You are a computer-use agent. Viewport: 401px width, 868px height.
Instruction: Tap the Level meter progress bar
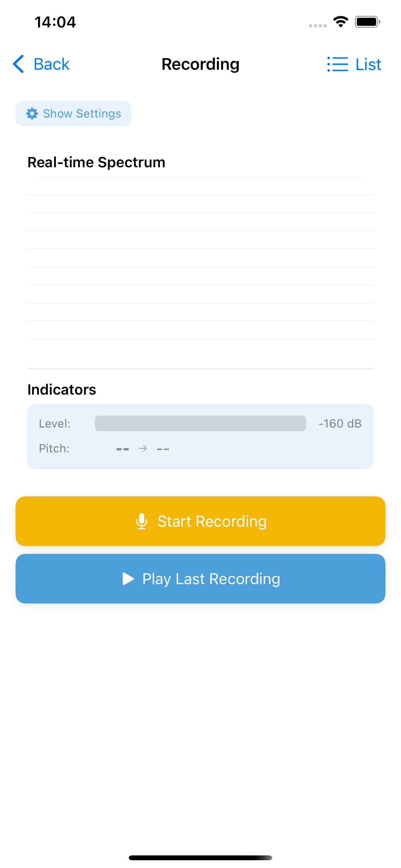tap(200, 424)
